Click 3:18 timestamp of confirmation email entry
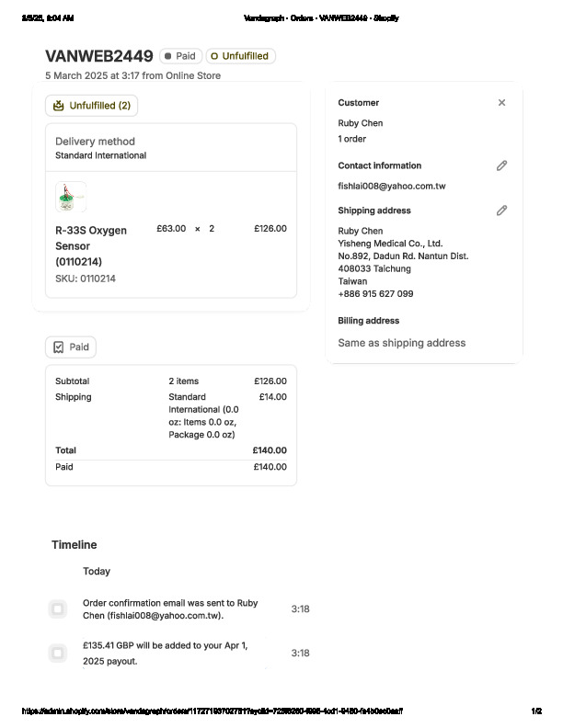Viewport: 563px width, 728px height. pyautogui.click(x=300, y=609)
